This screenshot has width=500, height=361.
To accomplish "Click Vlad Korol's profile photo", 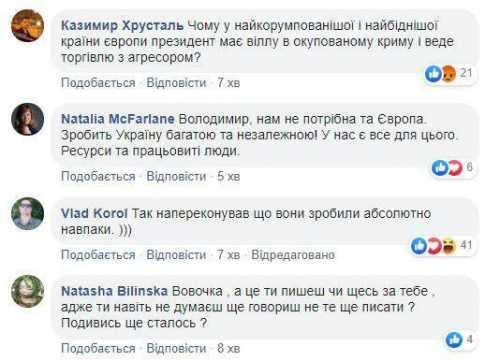I will pyautogui.click(x=28, y=214).
